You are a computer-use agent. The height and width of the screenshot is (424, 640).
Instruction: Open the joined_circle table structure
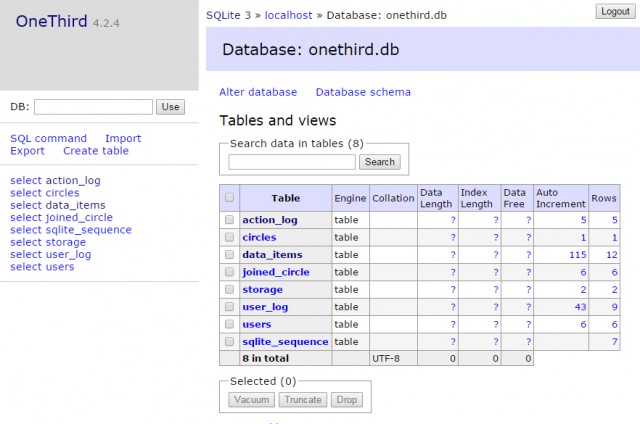pyautogui.click(x=275, y=272)
